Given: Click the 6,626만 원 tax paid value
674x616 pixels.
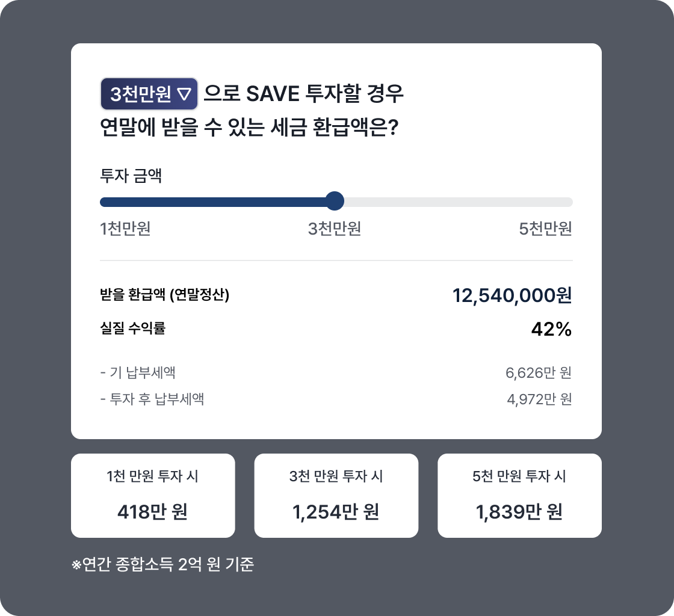Looking at the screenshot, I should (539, 372).
